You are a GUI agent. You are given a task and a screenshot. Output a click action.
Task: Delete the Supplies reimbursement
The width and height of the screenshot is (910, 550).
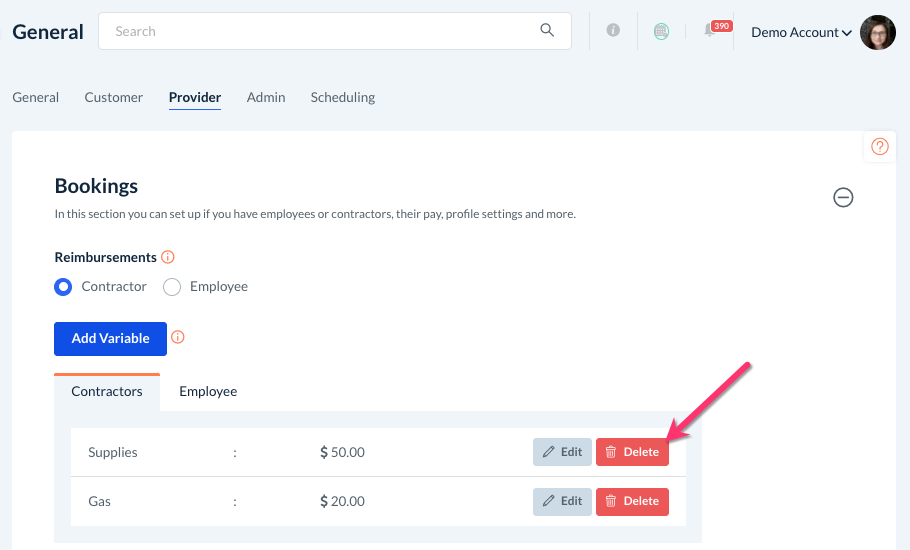coord(632,452)
